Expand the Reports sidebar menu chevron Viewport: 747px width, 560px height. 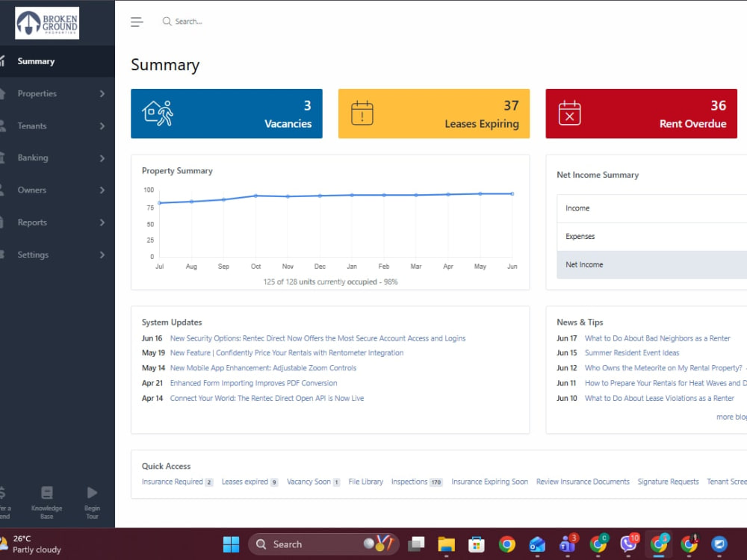(102, 223)
